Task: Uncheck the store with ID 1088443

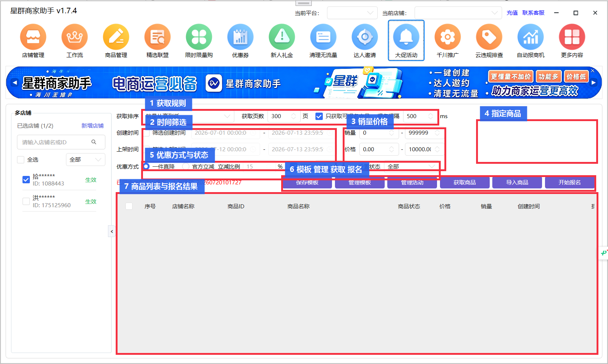Action: coord(26,180)
